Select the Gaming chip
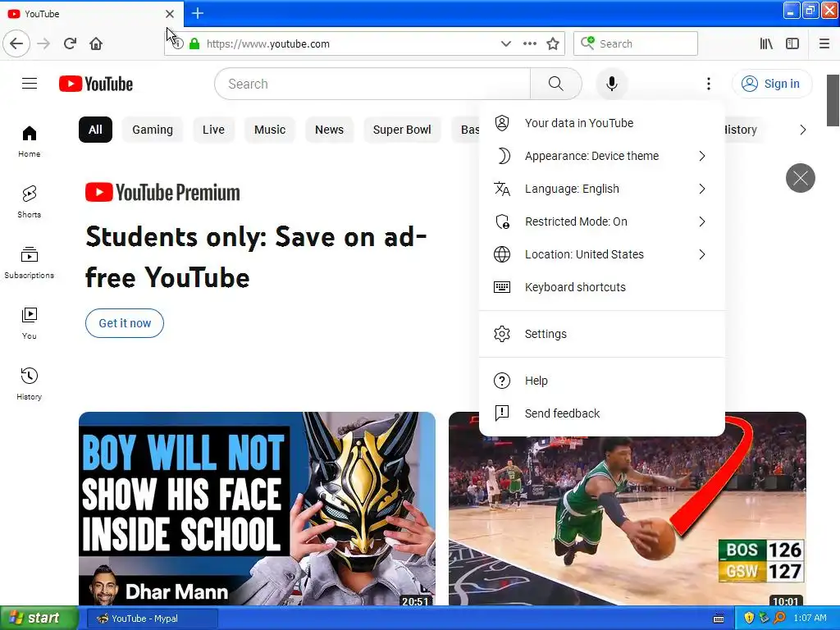This screenshot has height=630, width=840. coord(153,130)
